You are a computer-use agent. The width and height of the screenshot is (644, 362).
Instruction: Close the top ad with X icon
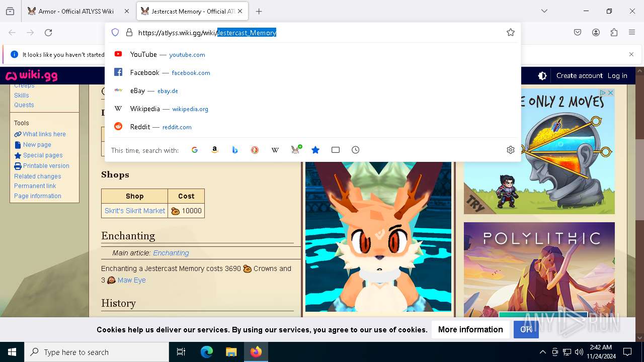610,93
